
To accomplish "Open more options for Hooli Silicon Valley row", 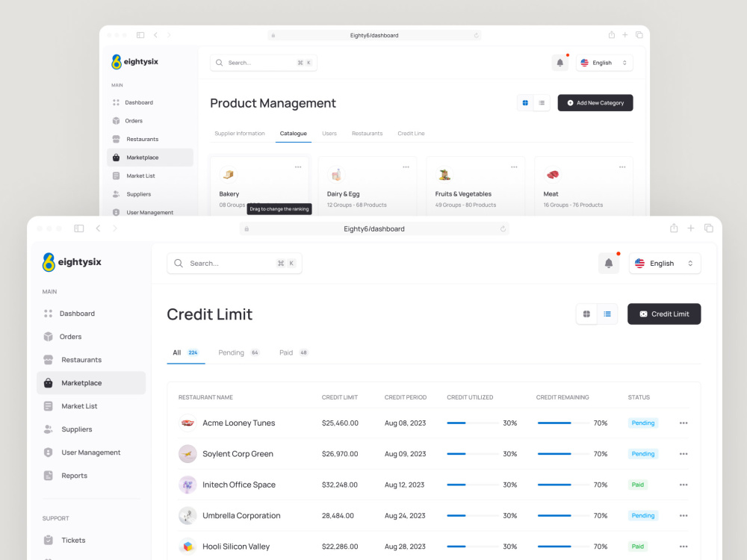I will point(684,547).
